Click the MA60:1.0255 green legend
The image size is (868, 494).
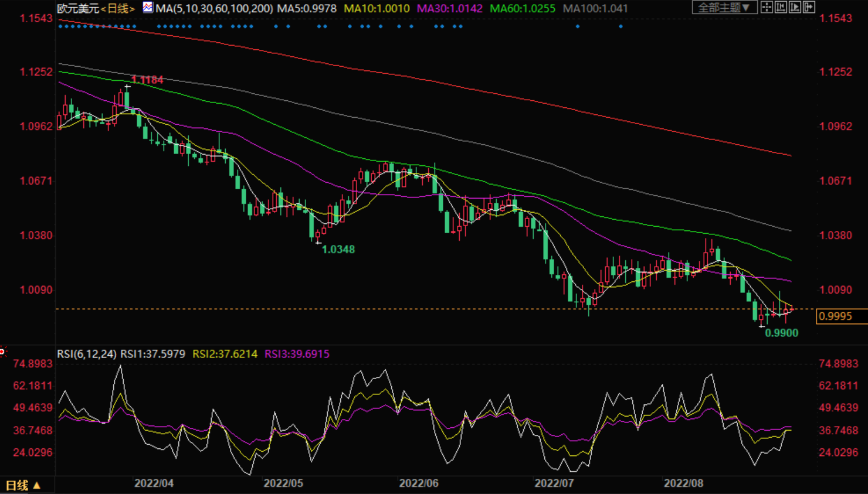[523, 8]
